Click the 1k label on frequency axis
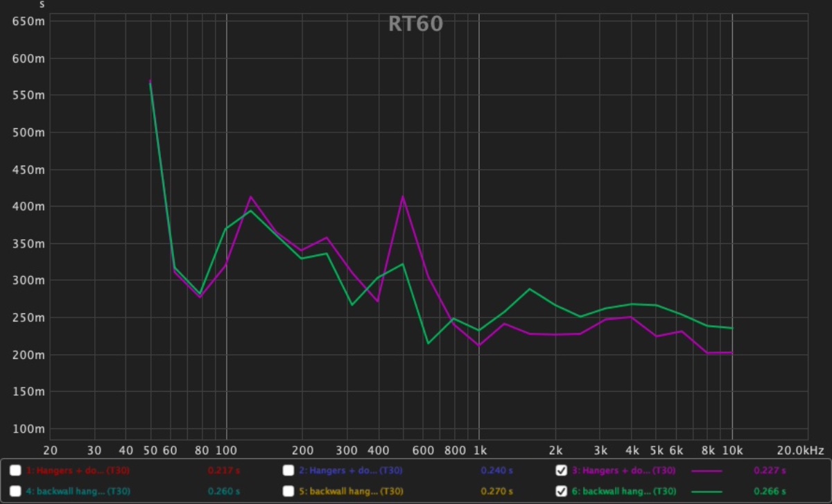This screenshot has width=832, height=504. point(479,450)
